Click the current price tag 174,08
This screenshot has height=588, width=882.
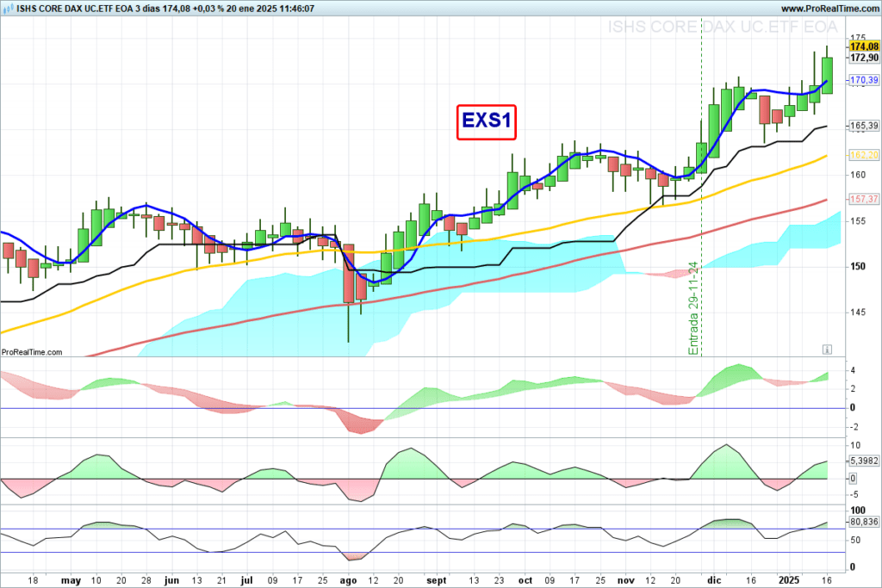click(864, 46)
